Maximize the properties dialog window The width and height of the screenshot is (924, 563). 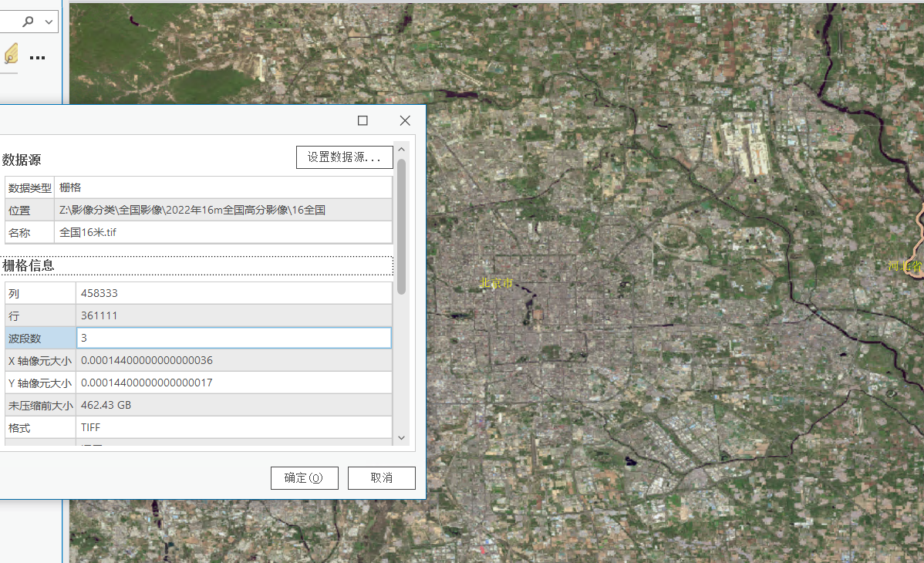(363, 120)
